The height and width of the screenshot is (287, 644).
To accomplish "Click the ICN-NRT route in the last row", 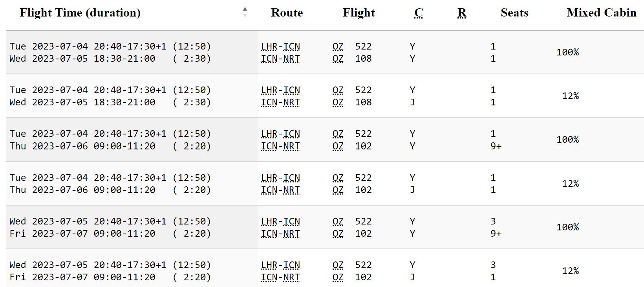I will (280, 277).
